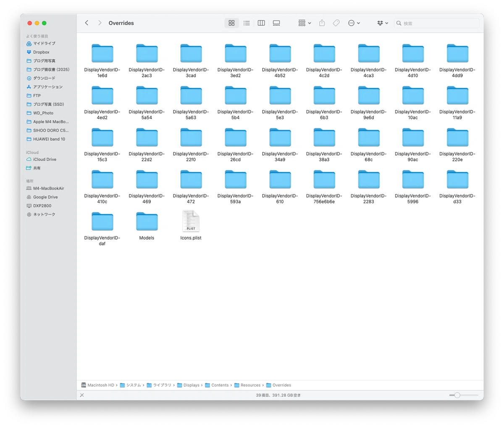Click ライブラリ in the path bar
Viewport: 504px width, 427px height.
coord(159,385)
